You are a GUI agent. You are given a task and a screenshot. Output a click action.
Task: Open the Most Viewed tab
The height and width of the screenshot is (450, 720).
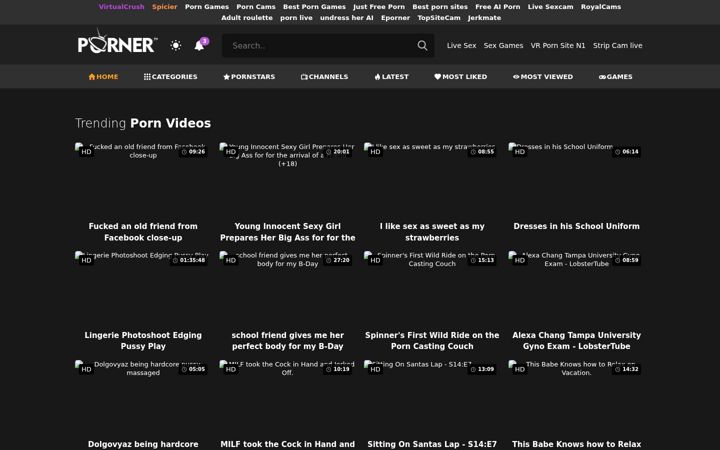click(543, 77)
